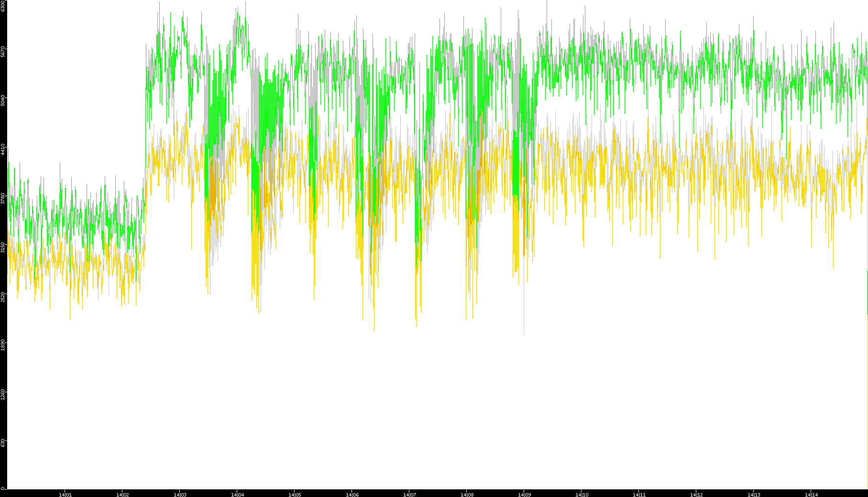
Task: Select the 14:06 label on the time axis
Action: point(352,495)
